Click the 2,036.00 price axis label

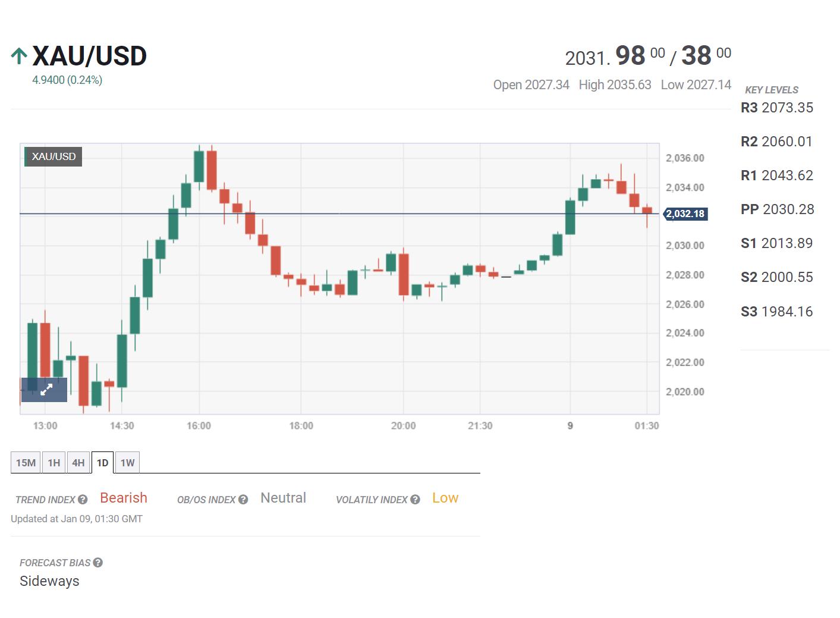[x=685, y=158]
